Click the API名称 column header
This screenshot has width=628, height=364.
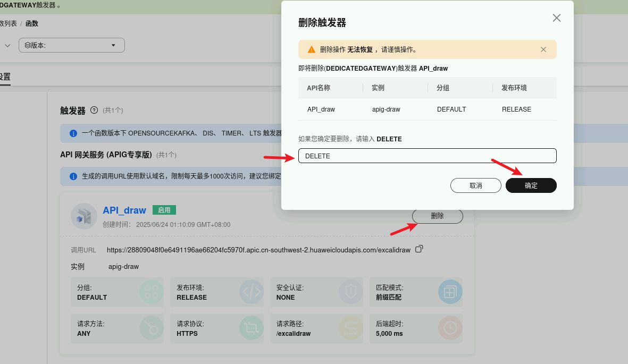click(319, 88)
